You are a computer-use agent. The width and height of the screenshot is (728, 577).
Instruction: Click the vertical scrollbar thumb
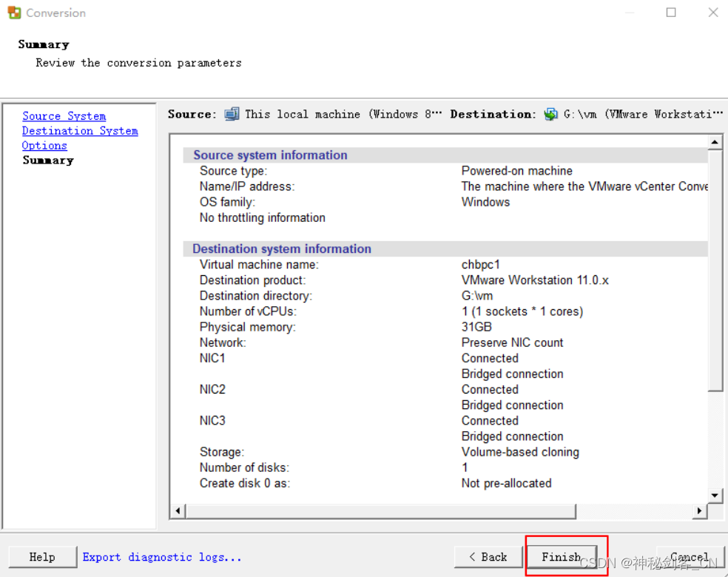715,270
